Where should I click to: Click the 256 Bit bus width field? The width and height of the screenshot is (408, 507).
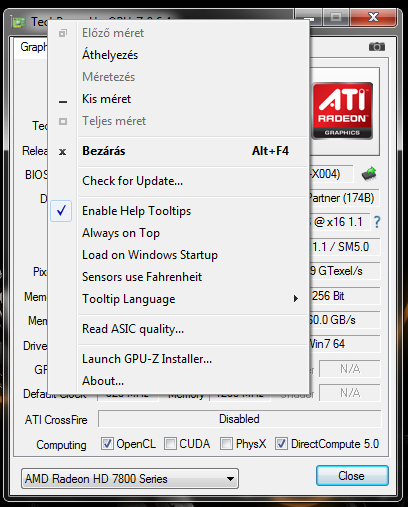[345, 296]
